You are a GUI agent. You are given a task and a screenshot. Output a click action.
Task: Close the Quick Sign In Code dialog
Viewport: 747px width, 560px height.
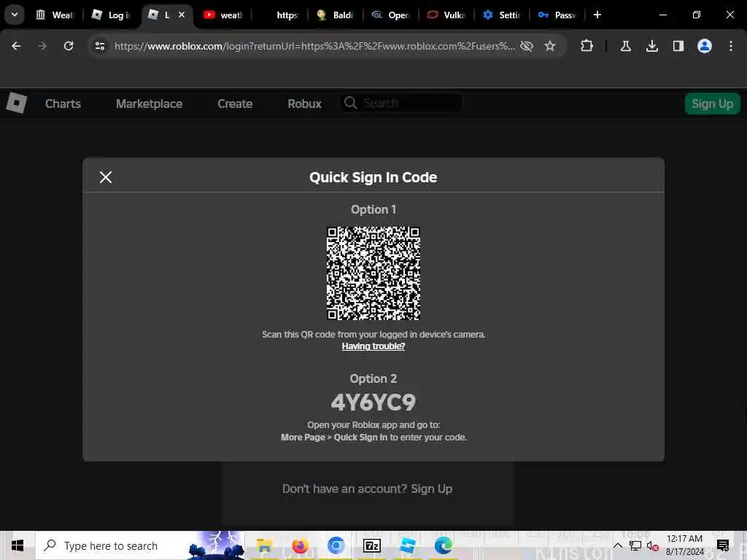[106, 177]
